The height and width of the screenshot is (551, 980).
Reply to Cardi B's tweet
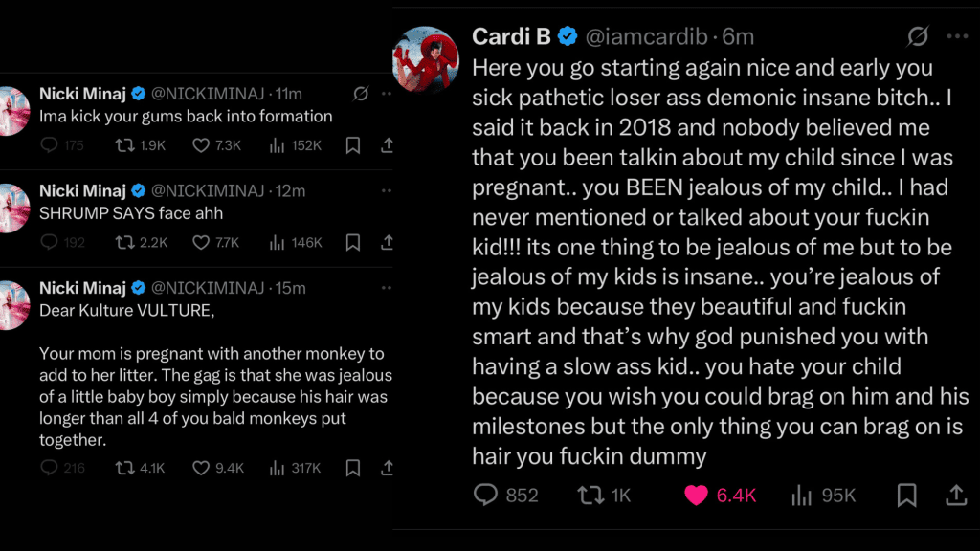point(487,495)
